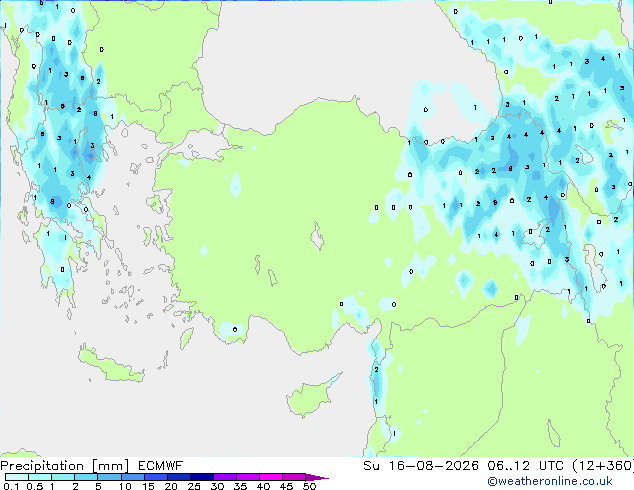
Task: Click the island of Crete on the map
Action: click(x=110, y=366)
